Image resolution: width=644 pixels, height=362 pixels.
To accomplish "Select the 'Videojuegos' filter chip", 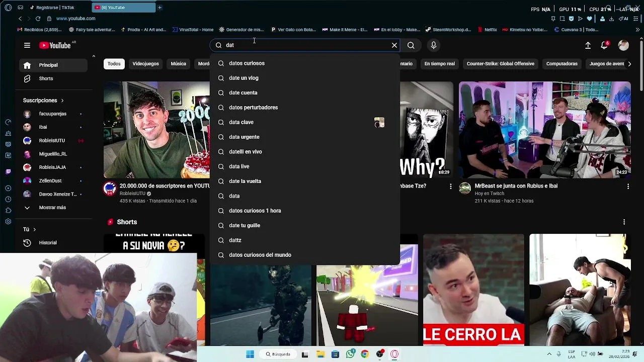I will (x=145, y=64).
